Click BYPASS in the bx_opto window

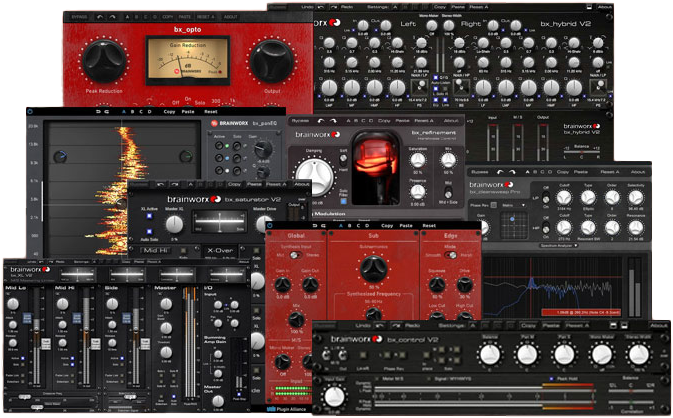(79, 17)
